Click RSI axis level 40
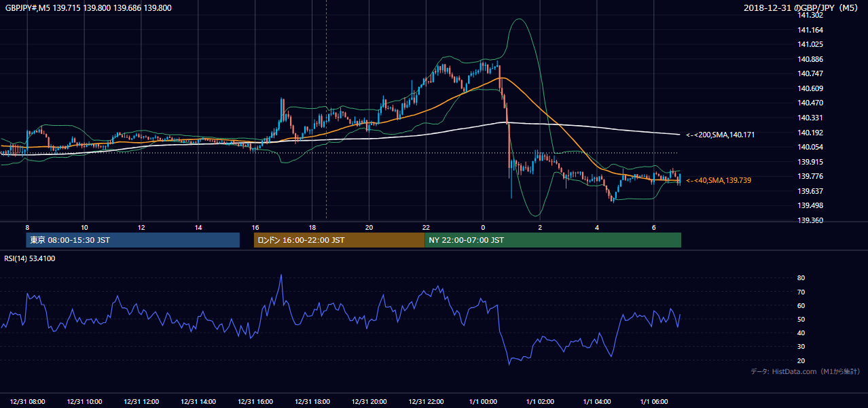 tap(801, 333)
